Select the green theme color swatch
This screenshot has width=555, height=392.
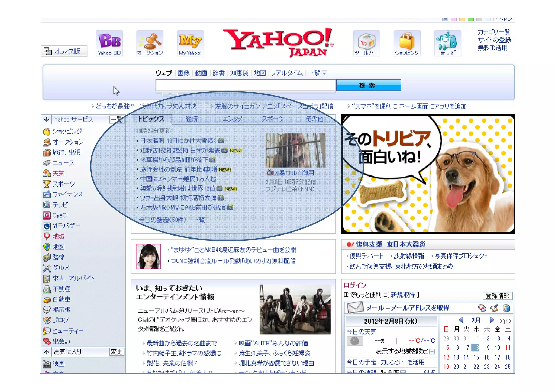(x=471, y=19)
